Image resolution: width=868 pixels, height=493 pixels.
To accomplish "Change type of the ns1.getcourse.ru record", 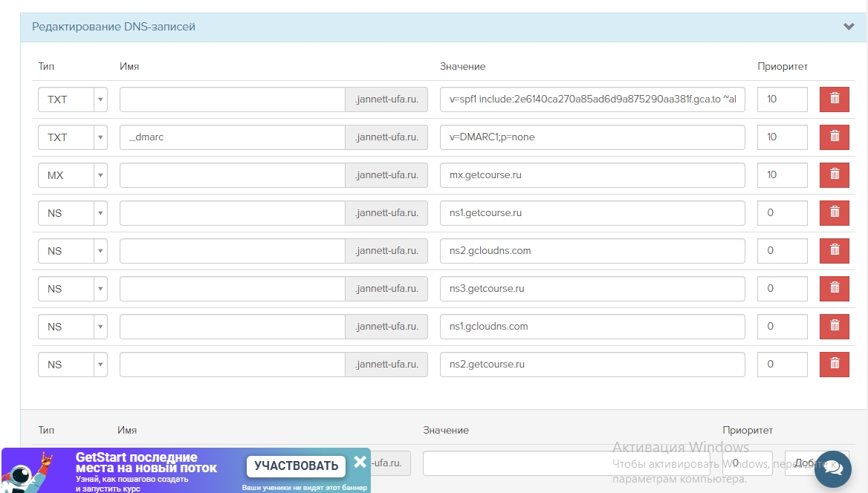I will 73,213.
